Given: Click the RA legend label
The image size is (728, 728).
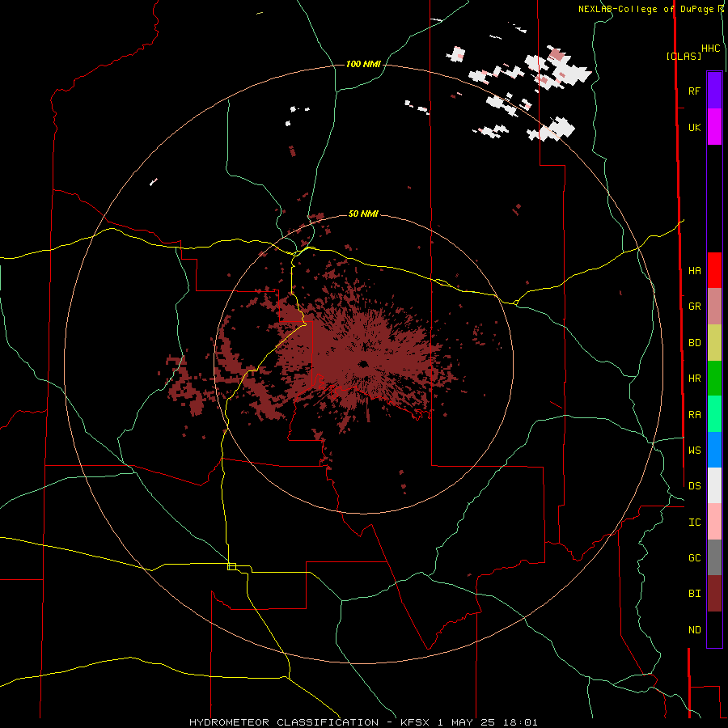Looking at the screenshot, I should tap(694, 415).
